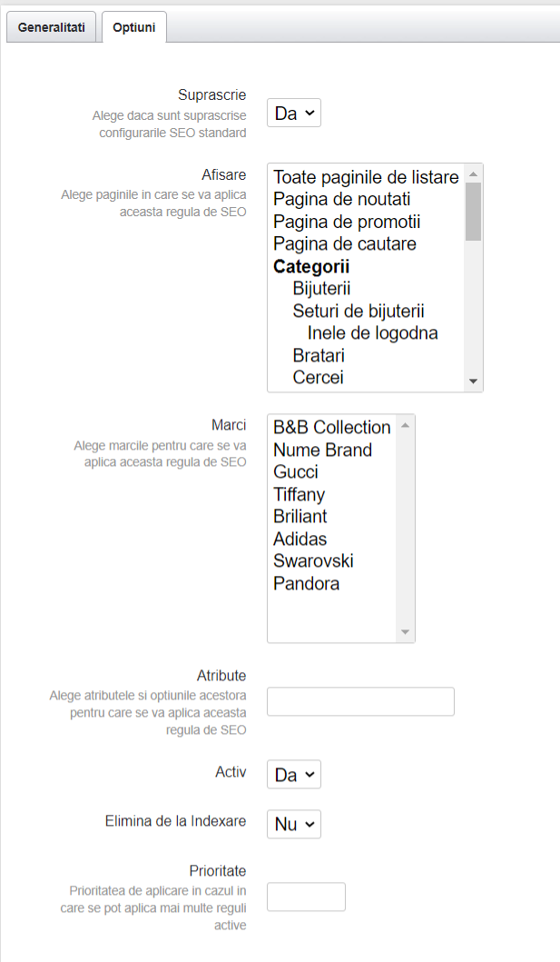Open the Activ dropdown
The image size is (560, 962).
click(292, 774)
